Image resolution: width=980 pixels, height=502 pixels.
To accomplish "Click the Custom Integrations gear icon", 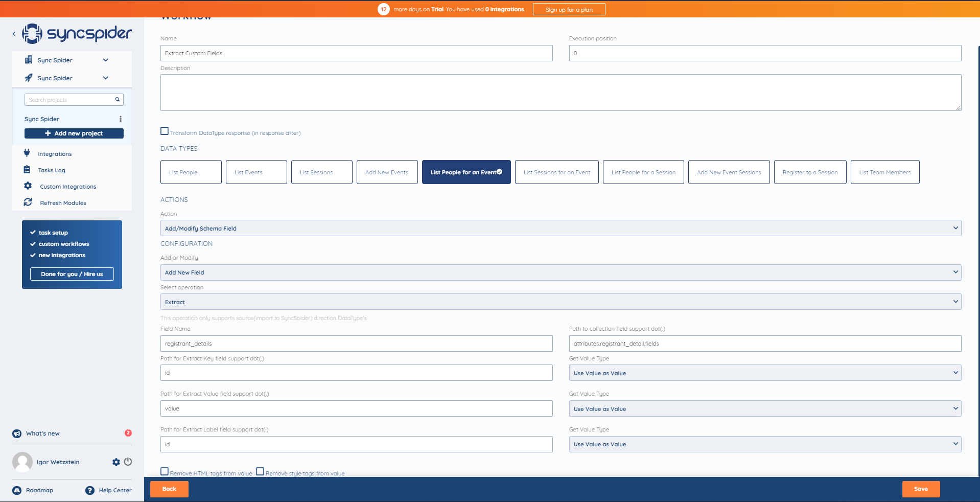I will (x=28, y=186).
